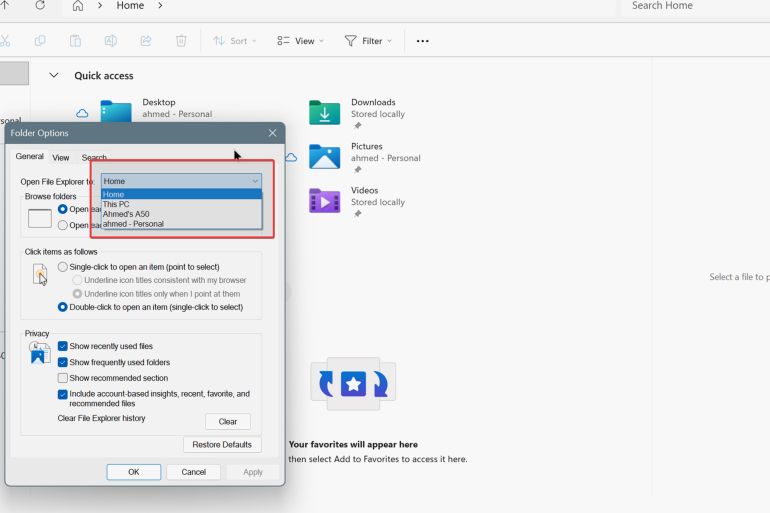Click the Videos folder icon

coord(325,201)
